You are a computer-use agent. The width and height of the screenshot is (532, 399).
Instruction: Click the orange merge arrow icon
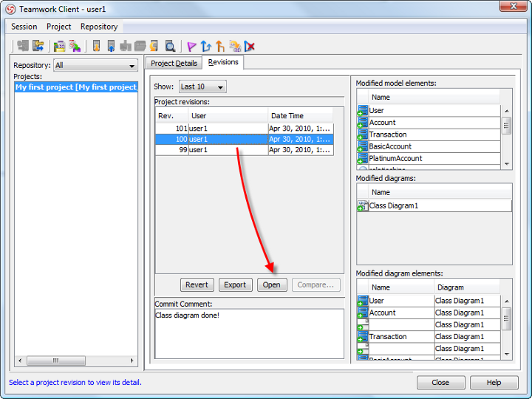220,46
